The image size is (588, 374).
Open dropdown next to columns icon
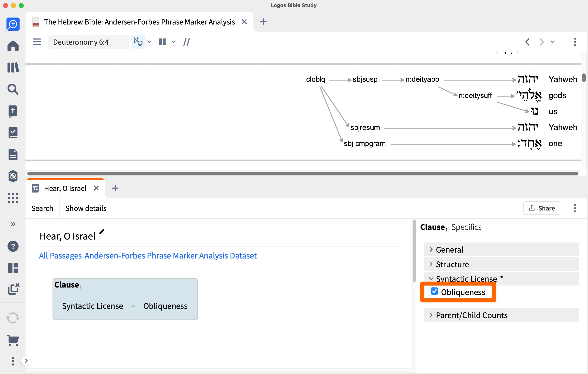174,42
